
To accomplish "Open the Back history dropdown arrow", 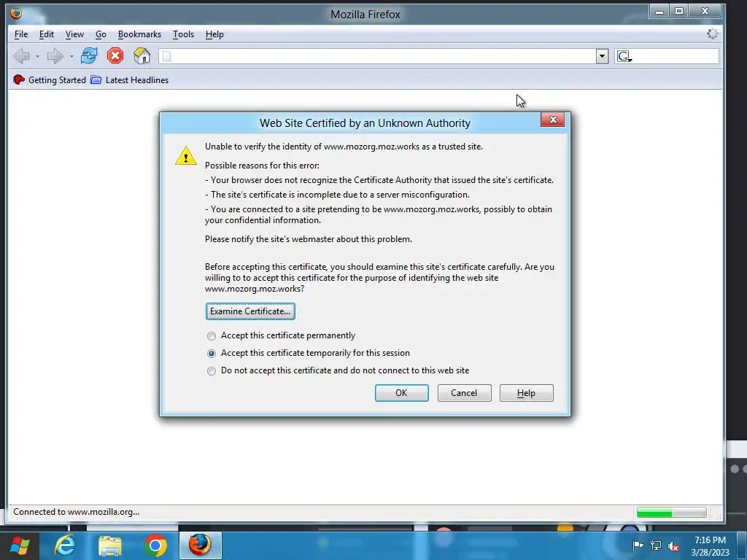I will pos(37,57).
